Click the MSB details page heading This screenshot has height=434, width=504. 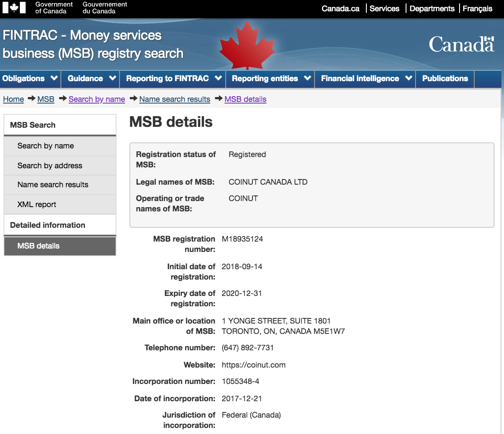[x=171, y=122]
